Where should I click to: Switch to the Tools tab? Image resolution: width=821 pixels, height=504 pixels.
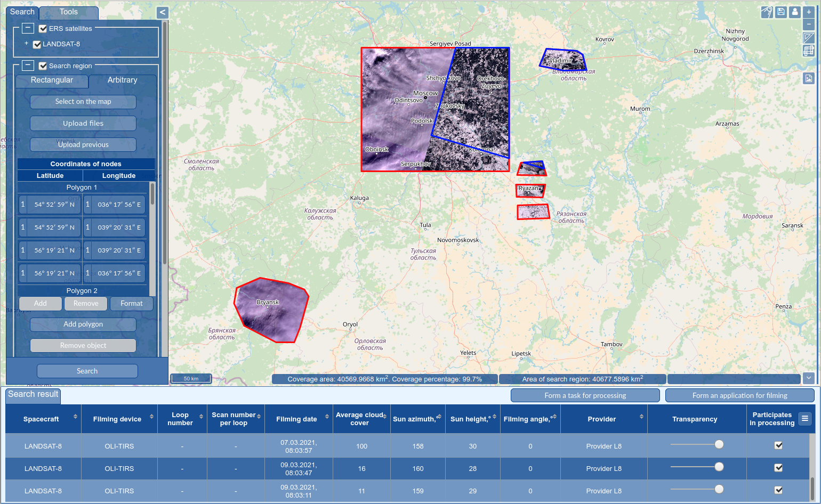tap(69, 12)
